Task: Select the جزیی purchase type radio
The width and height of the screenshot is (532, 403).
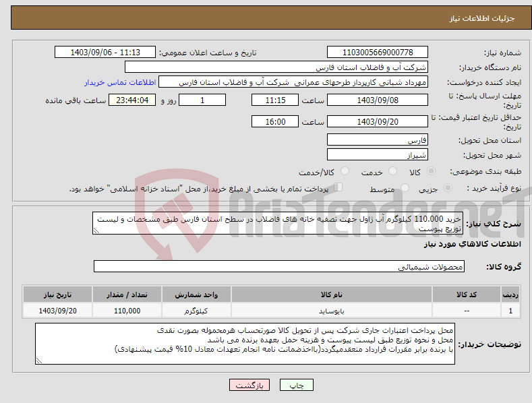Action: [x=448, y=187]
